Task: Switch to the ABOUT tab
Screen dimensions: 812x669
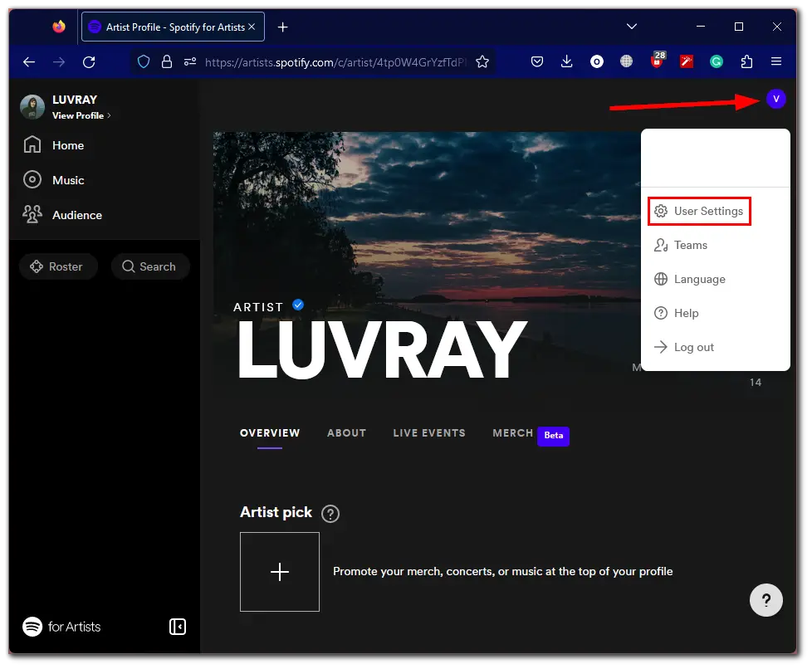Action: (346, 433)
